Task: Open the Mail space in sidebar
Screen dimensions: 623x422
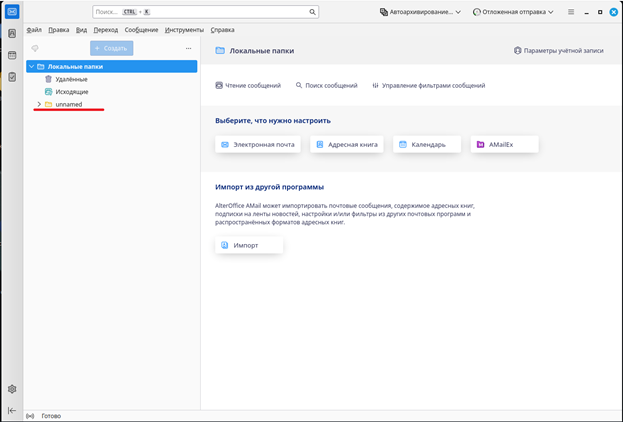Action: click(x=12, y=13)
